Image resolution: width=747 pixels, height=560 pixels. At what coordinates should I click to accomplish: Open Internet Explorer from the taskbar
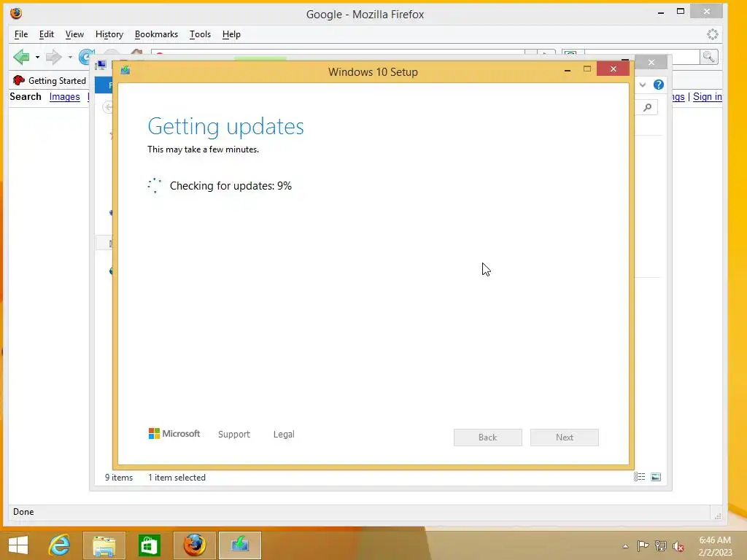[x=60, y=545]
